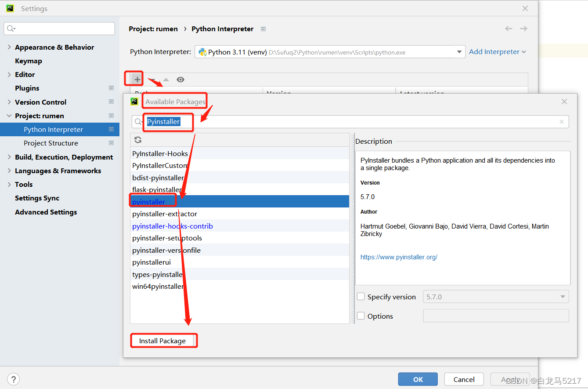Click the magnifier icon in the Available Packages search
Image resolution: width=588 pixels, height=389 pixels.
tap(139, 122)
